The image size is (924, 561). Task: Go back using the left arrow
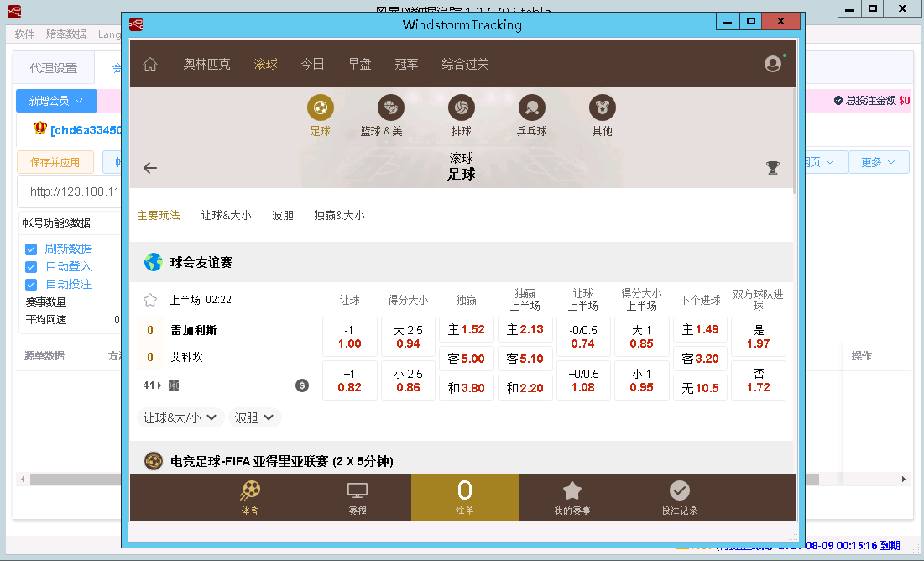(x=150, y=168)
